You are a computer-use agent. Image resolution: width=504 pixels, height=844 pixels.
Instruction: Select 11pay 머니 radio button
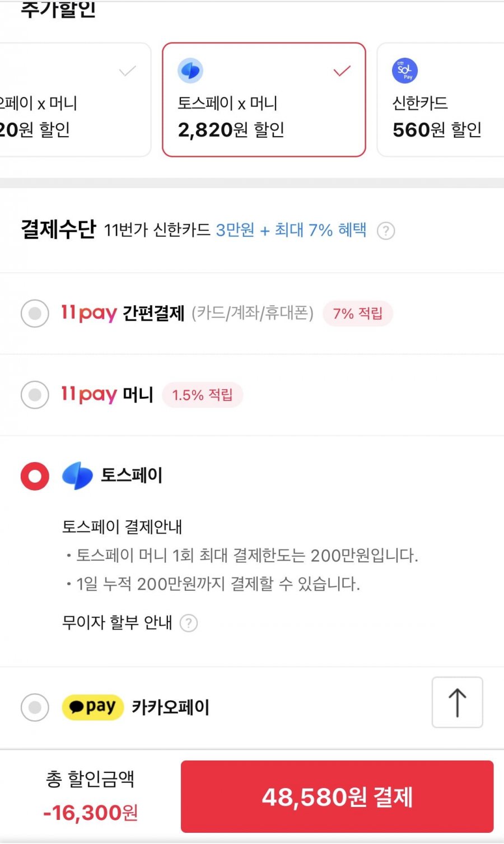(x=35, y=395)
